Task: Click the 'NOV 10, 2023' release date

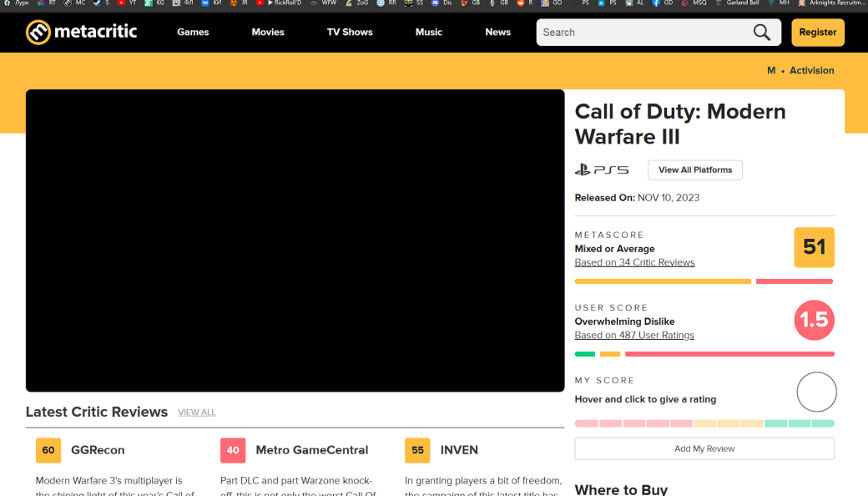Action: (x=669, y=198)
